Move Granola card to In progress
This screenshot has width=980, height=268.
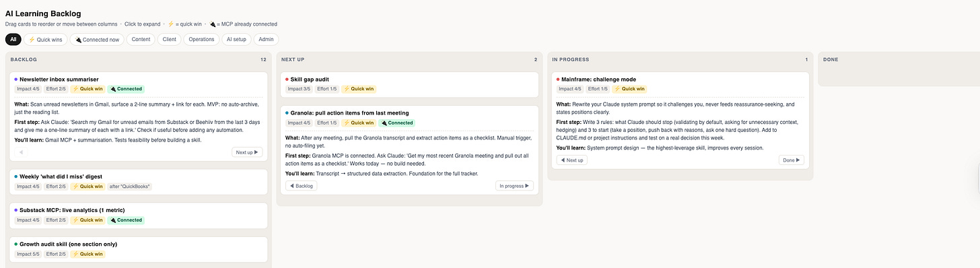(x=514, y=186)
